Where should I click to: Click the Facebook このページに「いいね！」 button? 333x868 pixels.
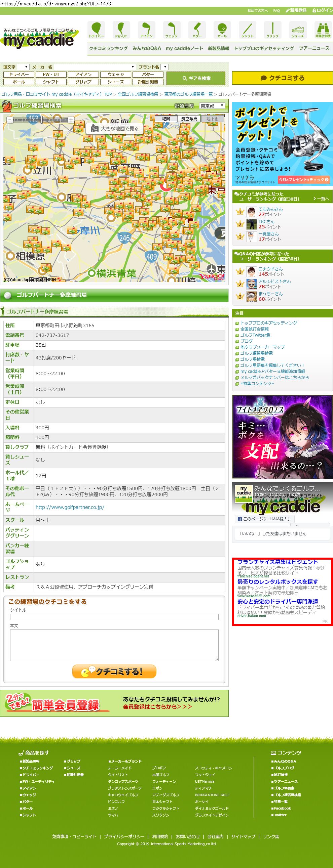264,519
